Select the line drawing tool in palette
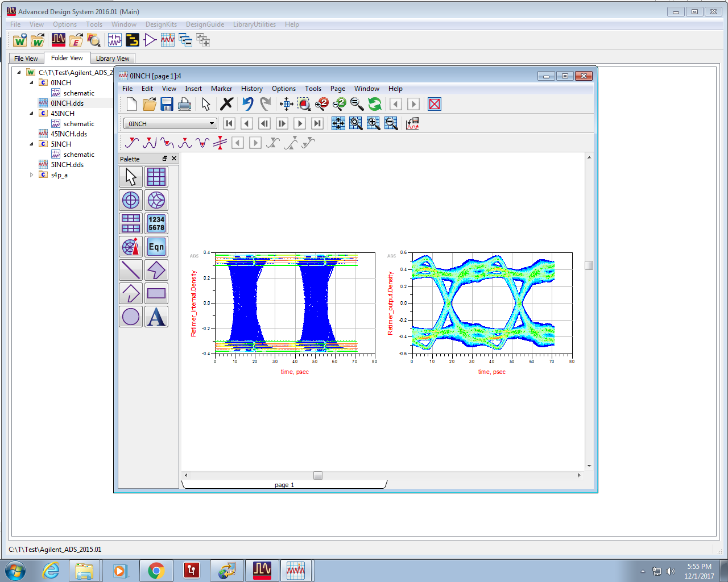Viewport: 728px width, 582px height. (131, 270)
